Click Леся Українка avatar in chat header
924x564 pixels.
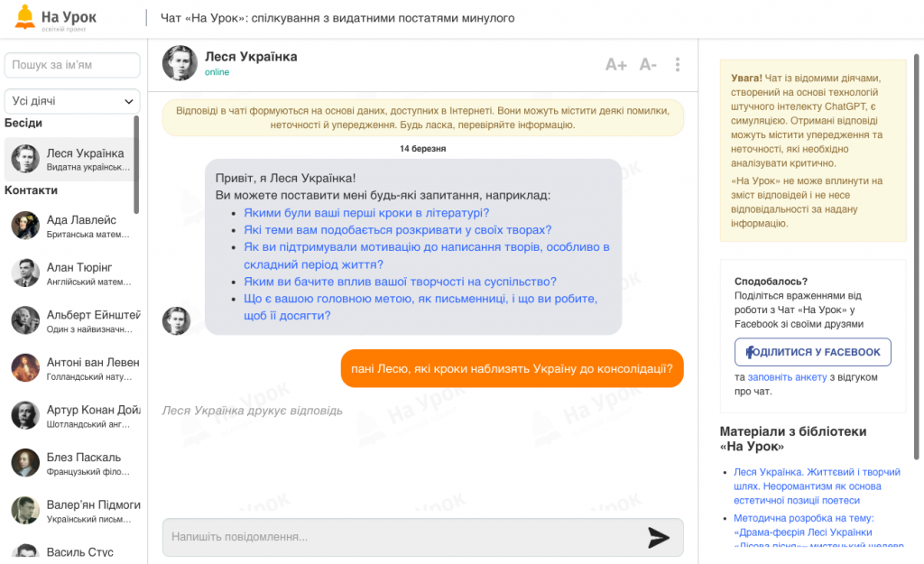tap(180, 63)
